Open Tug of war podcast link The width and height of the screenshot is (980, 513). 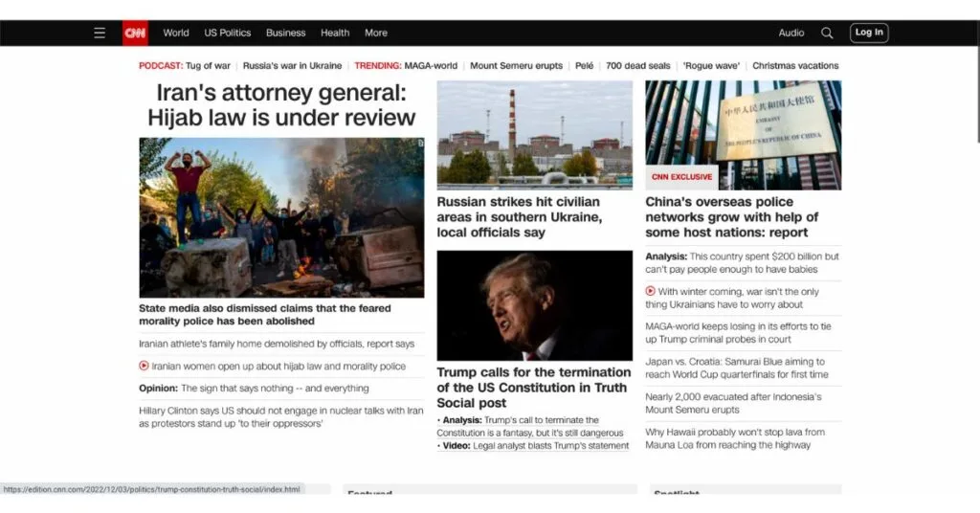(208, 66)
